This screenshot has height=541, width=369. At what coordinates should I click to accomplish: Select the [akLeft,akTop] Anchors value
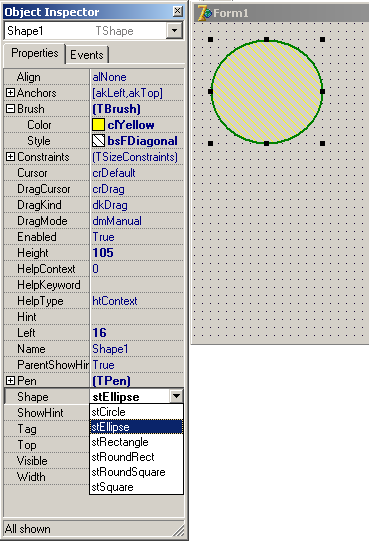[x=127, y=93]
